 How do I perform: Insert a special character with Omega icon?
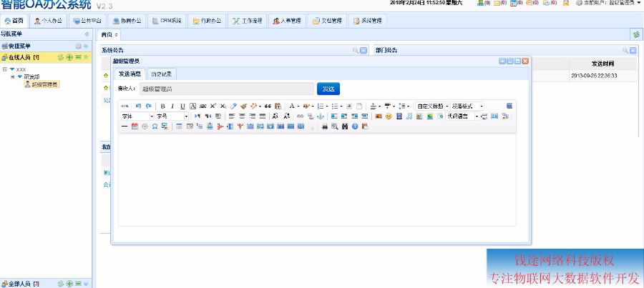[155, 126]
